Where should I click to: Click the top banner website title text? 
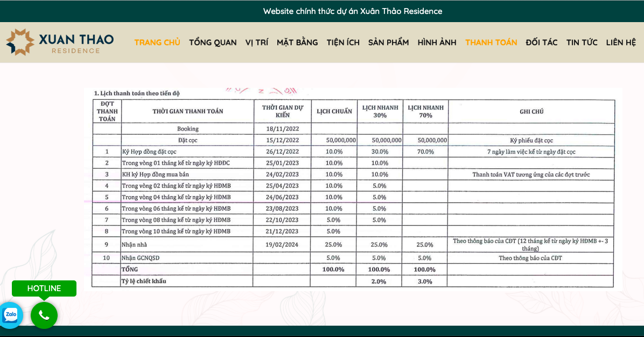point(353,11)
